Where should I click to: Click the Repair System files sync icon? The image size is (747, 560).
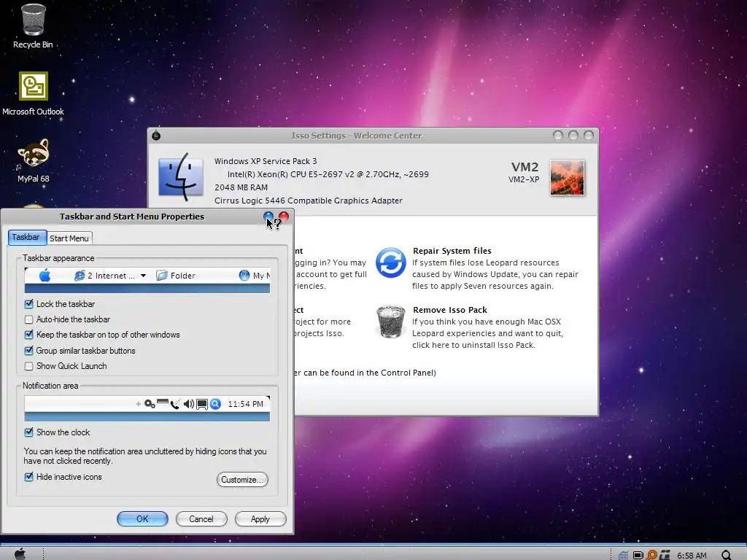391,262
